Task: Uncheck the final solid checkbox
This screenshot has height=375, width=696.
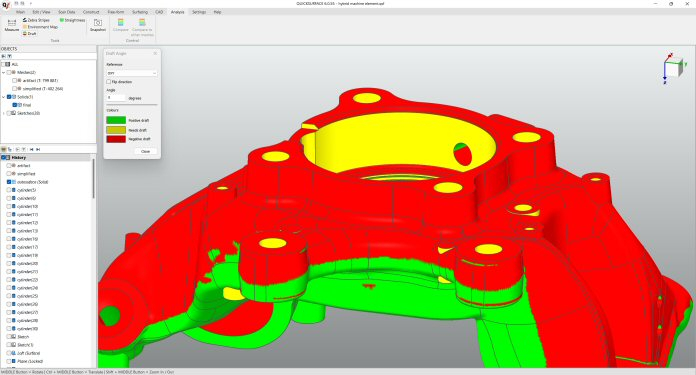Action: (x=15, y=105)
